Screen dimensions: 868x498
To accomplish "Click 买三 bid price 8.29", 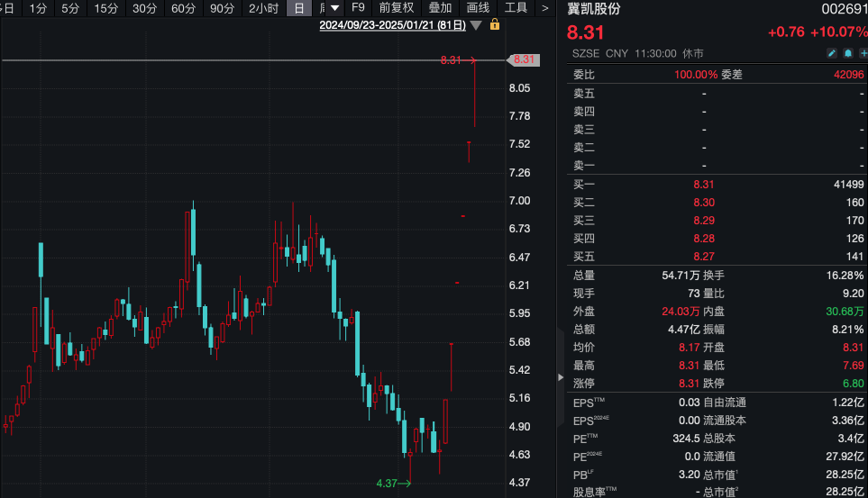I will coord(704,221).
